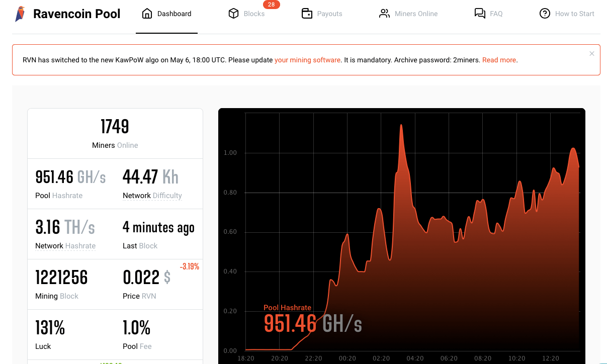
Task: Click the Miners Online people icon
Action: (385, 14)
